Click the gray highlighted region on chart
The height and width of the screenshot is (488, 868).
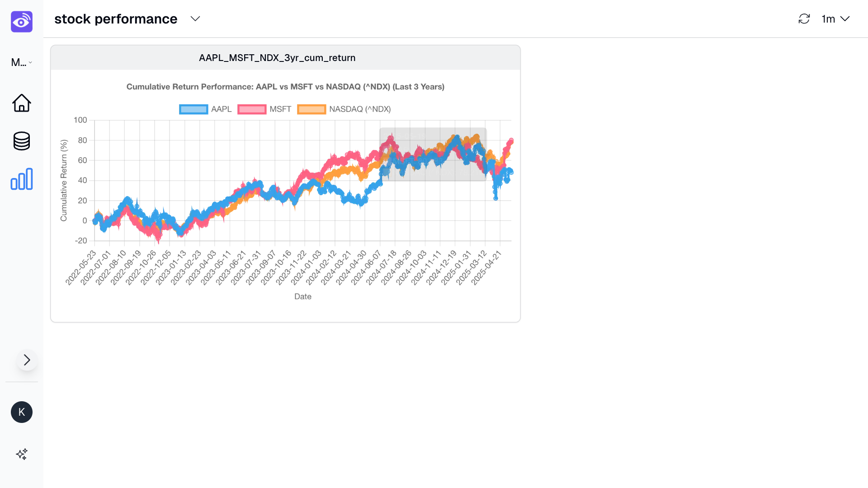pyautogui.click(x=433, y=155)
